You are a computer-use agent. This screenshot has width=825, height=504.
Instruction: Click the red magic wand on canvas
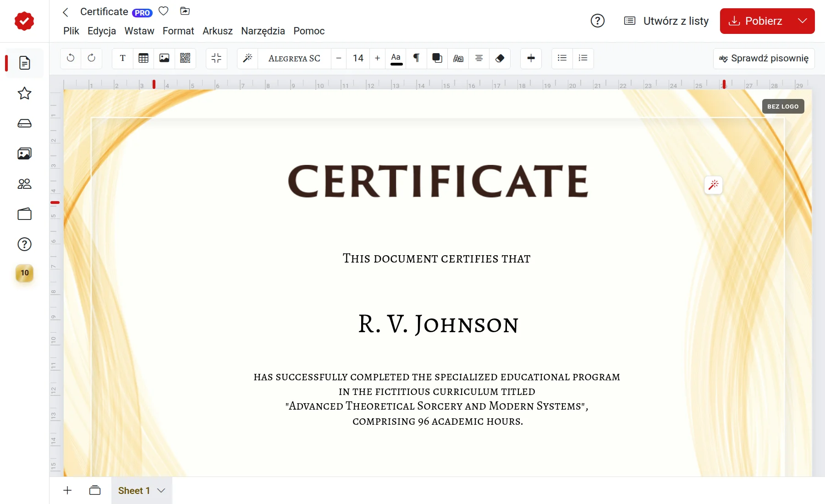713,185
